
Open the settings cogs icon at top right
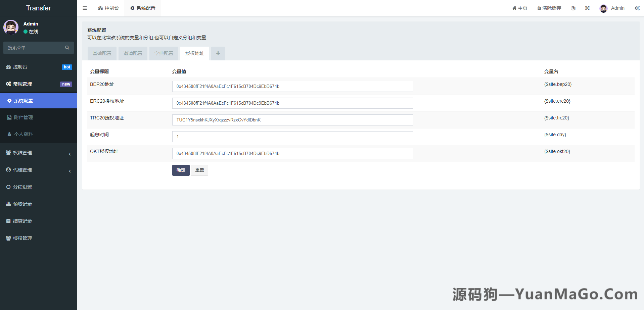click(x=637, y=8)
